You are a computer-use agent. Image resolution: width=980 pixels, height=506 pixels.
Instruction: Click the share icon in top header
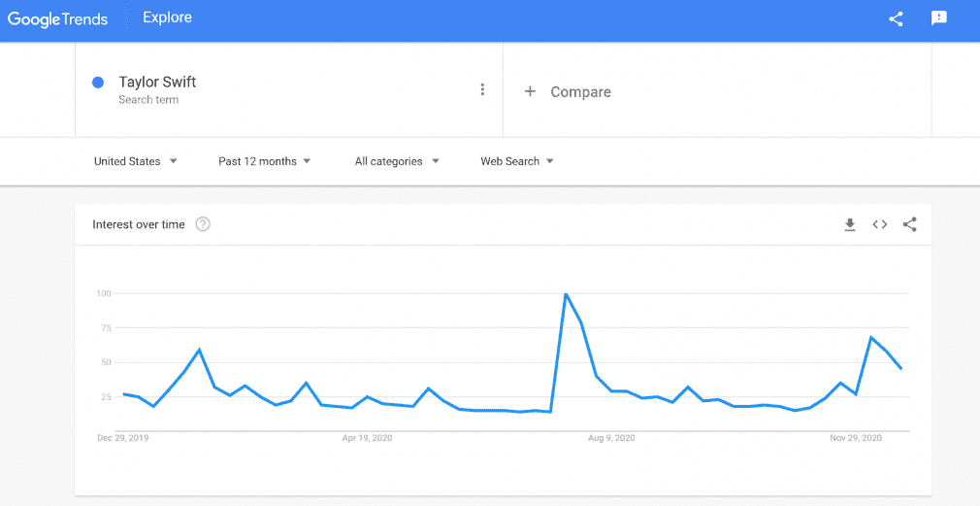coord(896,18)
